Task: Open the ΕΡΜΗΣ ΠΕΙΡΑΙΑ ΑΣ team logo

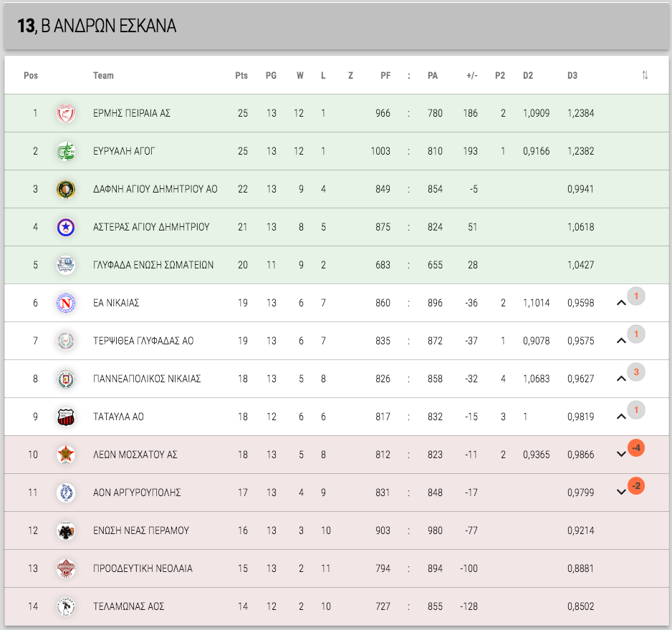Action: pyautogui.click(x=66, y=114)
